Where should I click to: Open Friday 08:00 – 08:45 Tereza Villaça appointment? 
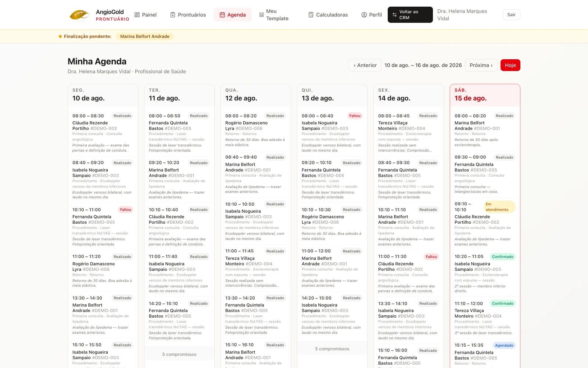click(409, 132)
